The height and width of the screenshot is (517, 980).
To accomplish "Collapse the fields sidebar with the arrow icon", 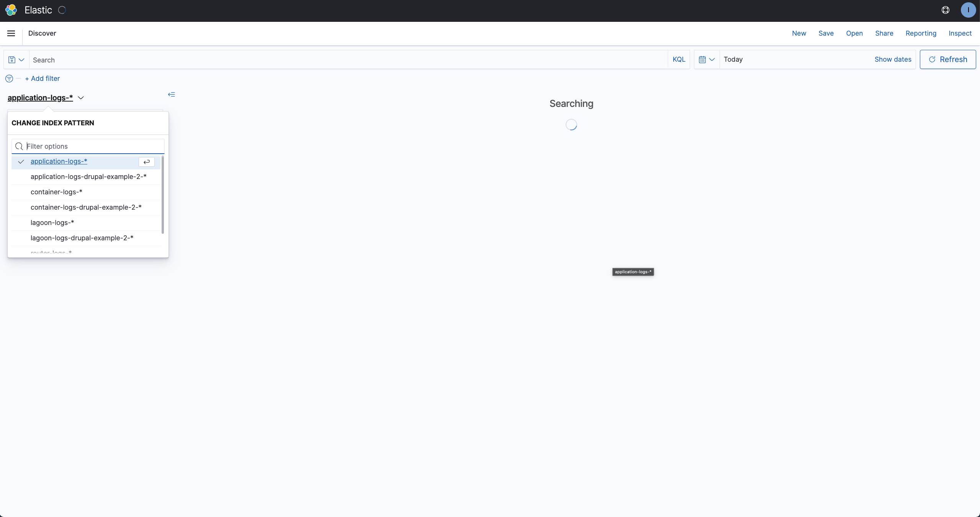I will (x=171, y=95).
